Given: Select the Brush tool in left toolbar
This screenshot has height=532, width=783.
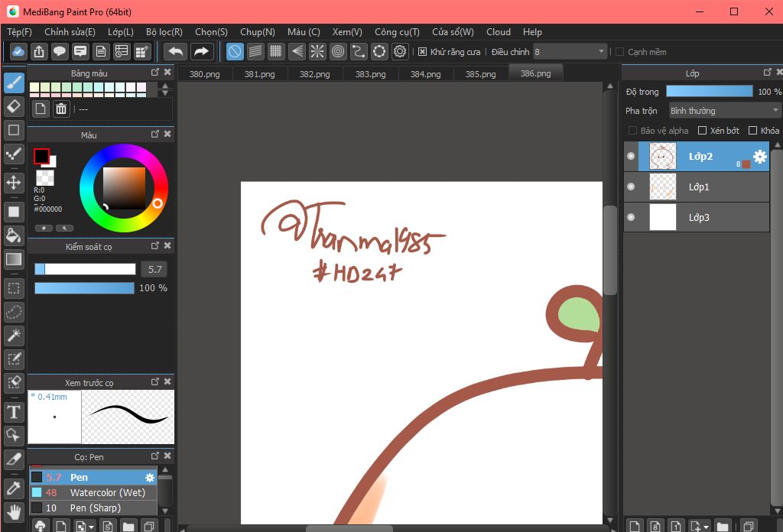Looking at the screenshot, I should (14, 83).
